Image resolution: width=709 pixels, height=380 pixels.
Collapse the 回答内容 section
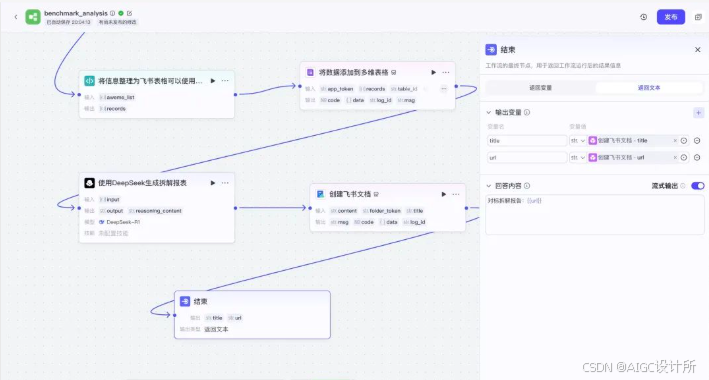(488, 186)
